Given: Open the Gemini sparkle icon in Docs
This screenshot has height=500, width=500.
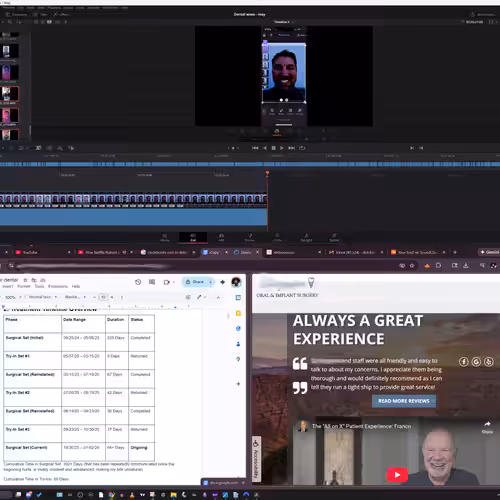Looking at the screenshot, I should (x=222, y=282).
